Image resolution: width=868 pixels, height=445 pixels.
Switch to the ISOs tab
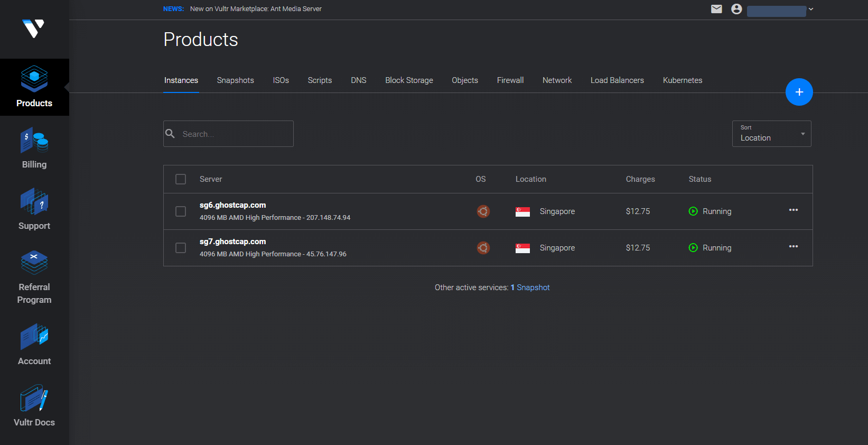point(281,80)
